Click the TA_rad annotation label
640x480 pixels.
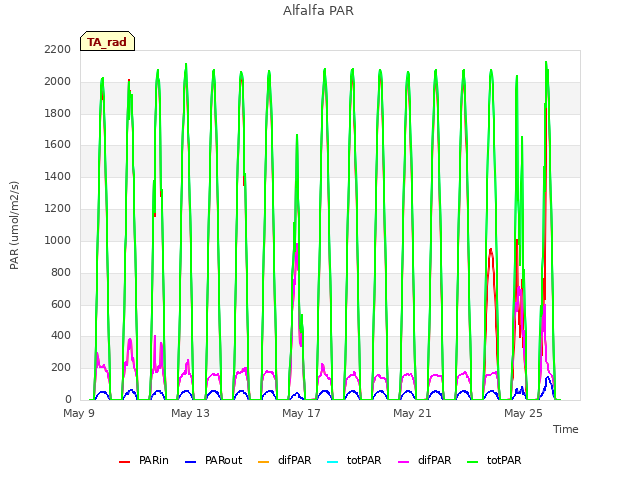107,41
